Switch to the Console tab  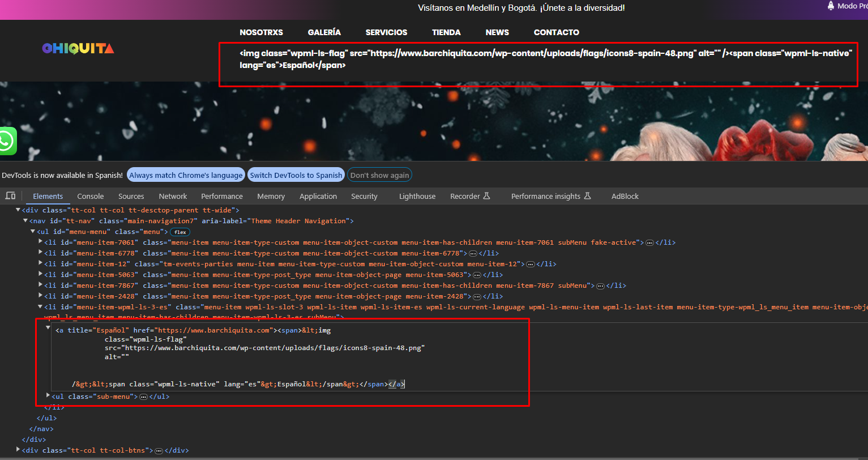click(91, 196)
